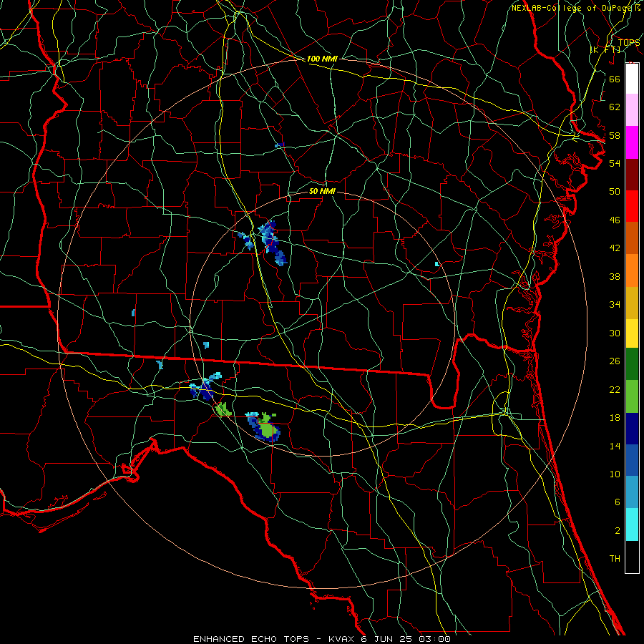The image size is (644, 644).
Task: Click the light pink legend swatch
Action: pos(632,110)
